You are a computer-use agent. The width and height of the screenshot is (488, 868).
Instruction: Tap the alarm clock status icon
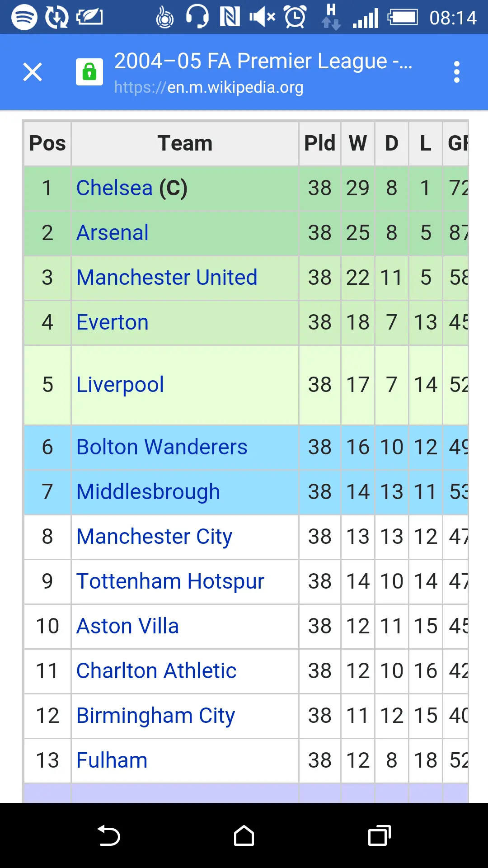[295, 18]
